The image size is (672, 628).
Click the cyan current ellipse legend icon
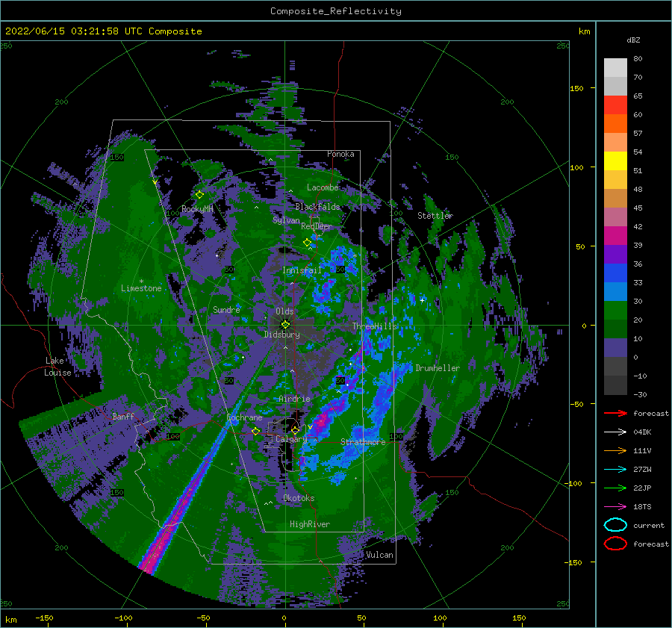(615, 525)
